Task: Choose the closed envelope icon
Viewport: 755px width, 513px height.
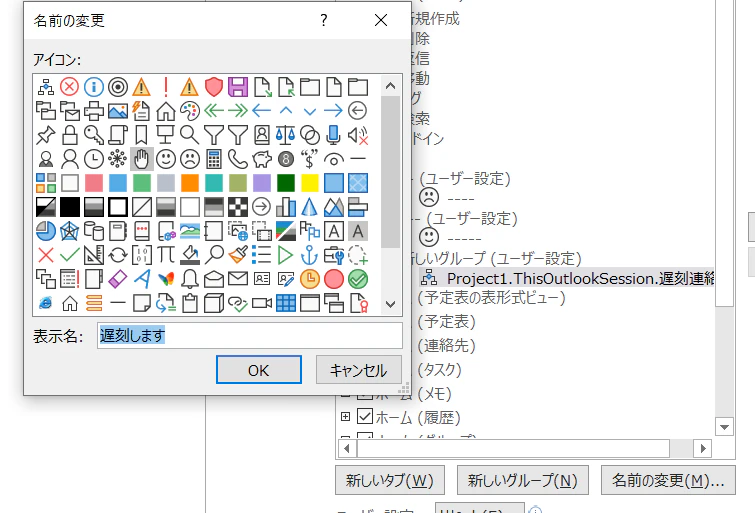Action: pyautogui.click(x=238, y=279)
